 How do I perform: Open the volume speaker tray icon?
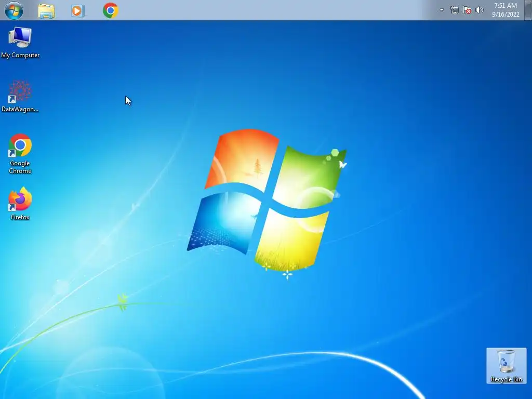pyautogui.click(x=480, y=10)
